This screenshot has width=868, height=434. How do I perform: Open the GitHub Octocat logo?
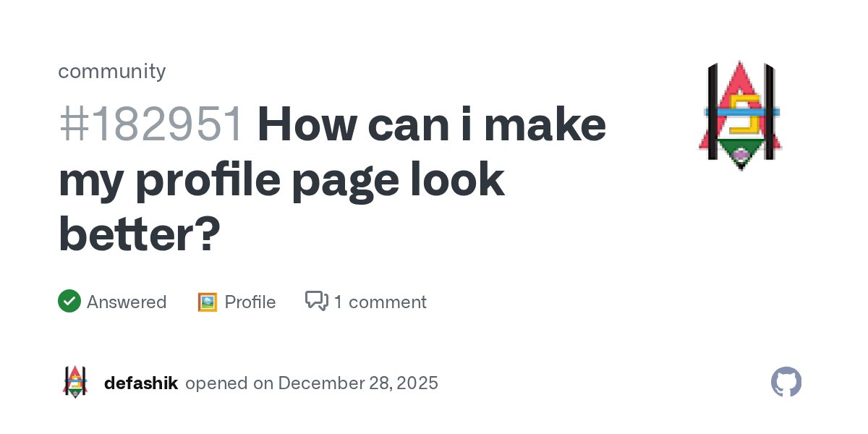(786, 382)
